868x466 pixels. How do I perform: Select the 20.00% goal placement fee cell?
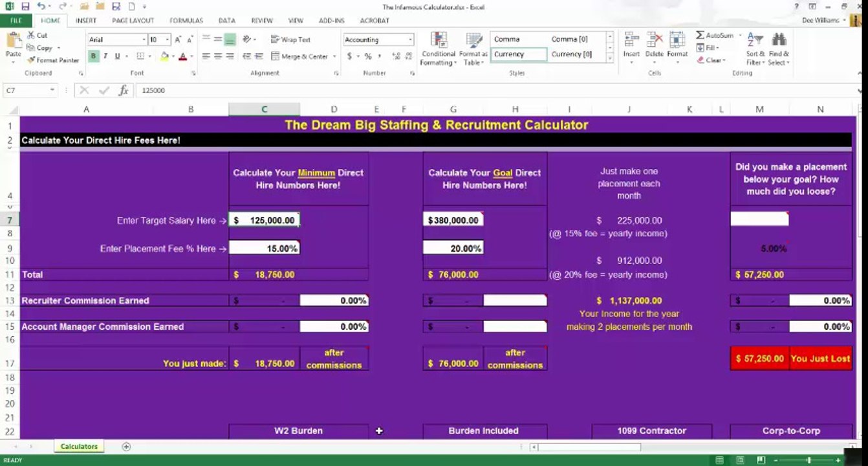click(x=453, y=249)
